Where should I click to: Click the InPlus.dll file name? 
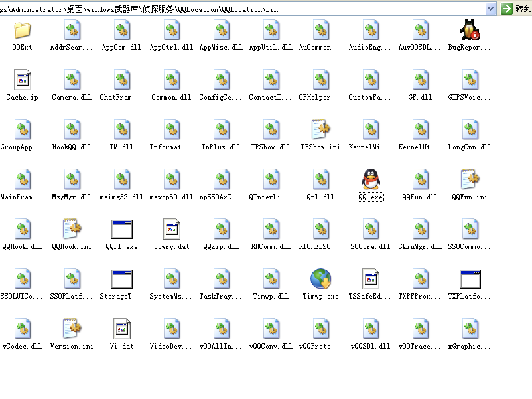point(221,147)
